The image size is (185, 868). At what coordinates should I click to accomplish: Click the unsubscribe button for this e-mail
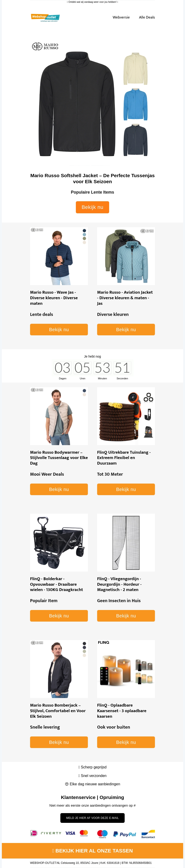92,818
